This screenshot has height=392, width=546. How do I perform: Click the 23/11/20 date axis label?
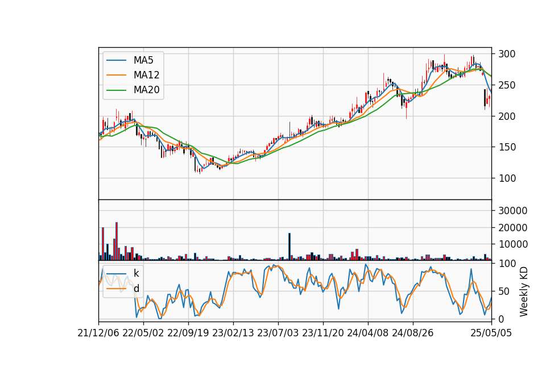pos(323,333)
